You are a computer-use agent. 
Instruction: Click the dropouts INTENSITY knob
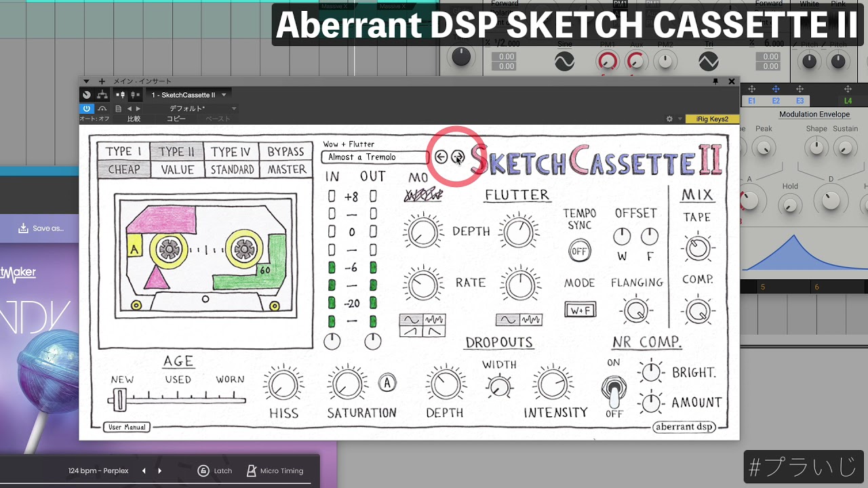553,385
